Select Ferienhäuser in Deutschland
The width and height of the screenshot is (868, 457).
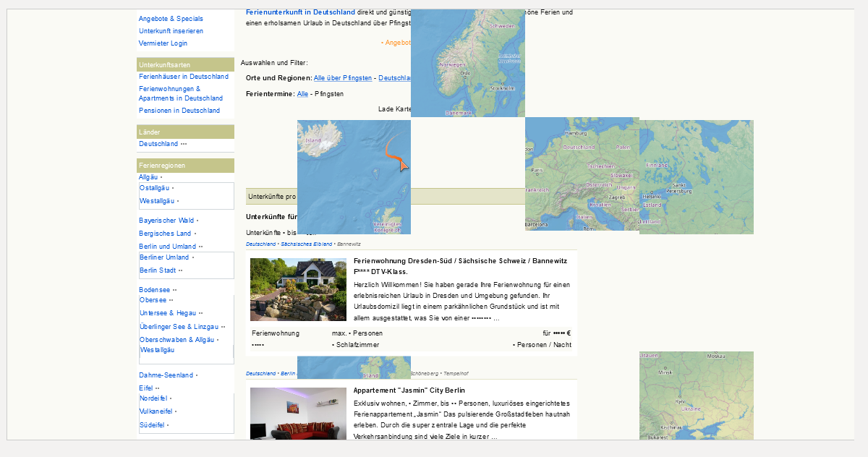pos(184,77)
